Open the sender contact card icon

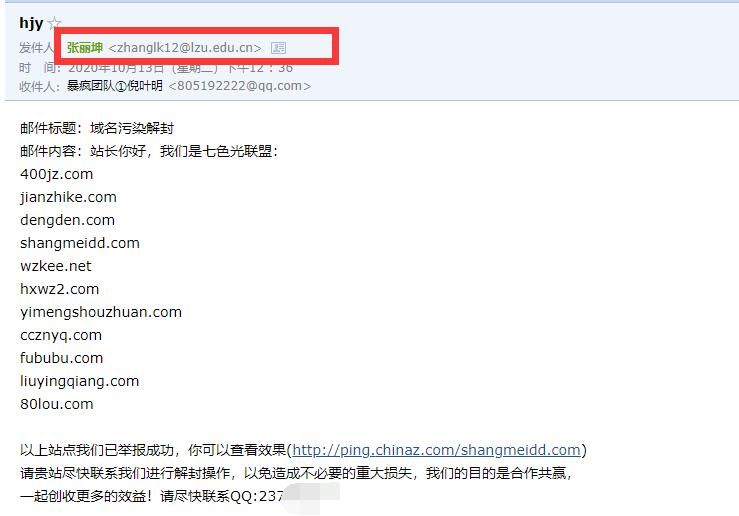pyautogui.click(x=278, y=48)
